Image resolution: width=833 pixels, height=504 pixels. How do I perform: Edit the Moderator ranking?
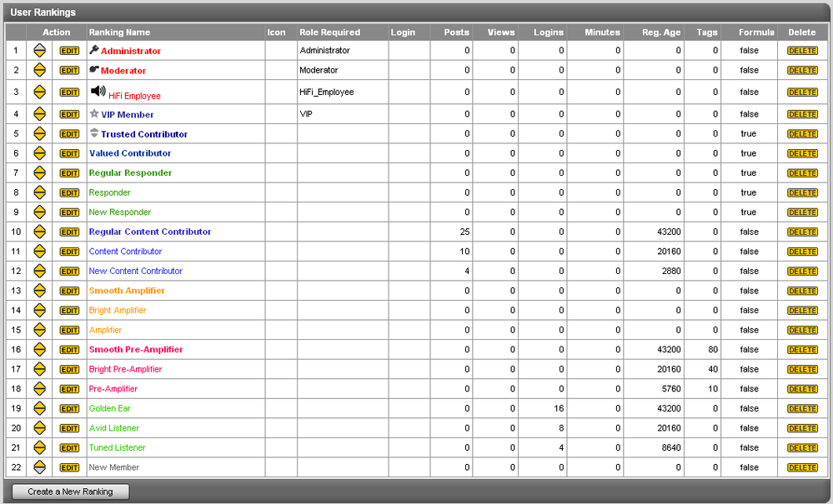69,71
